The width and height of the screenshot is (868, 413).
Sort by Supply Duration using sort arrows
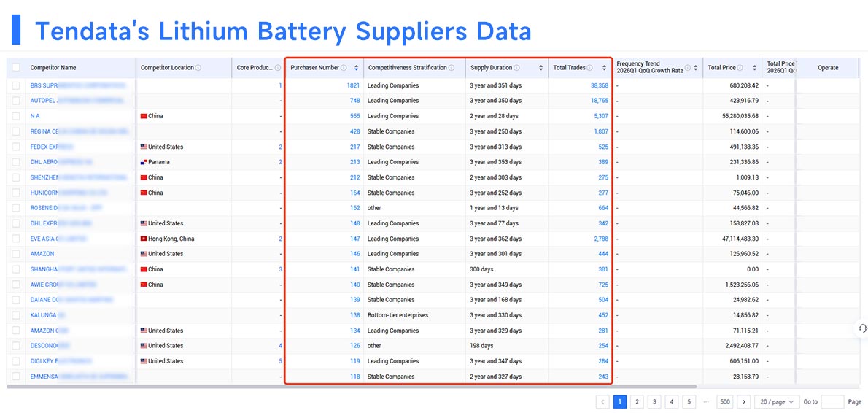(540, 68)
